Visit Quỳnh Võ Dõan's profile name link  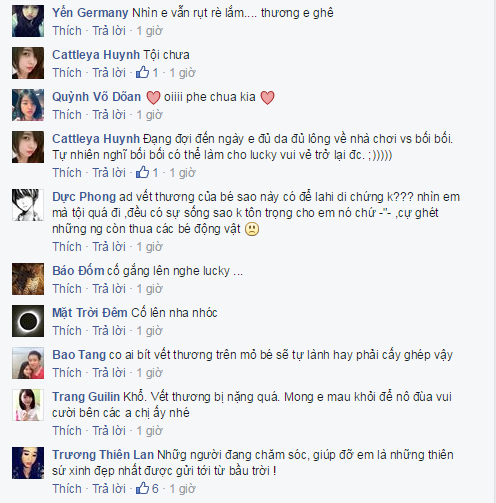[x=97, y=97]
